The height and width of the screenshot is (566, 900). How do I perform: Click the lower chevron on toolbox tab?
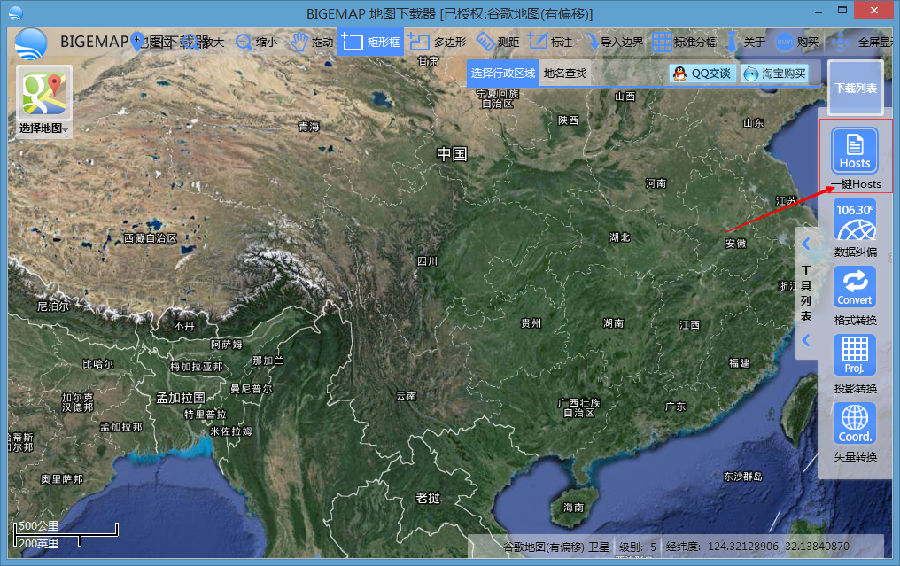click(806, 340)
